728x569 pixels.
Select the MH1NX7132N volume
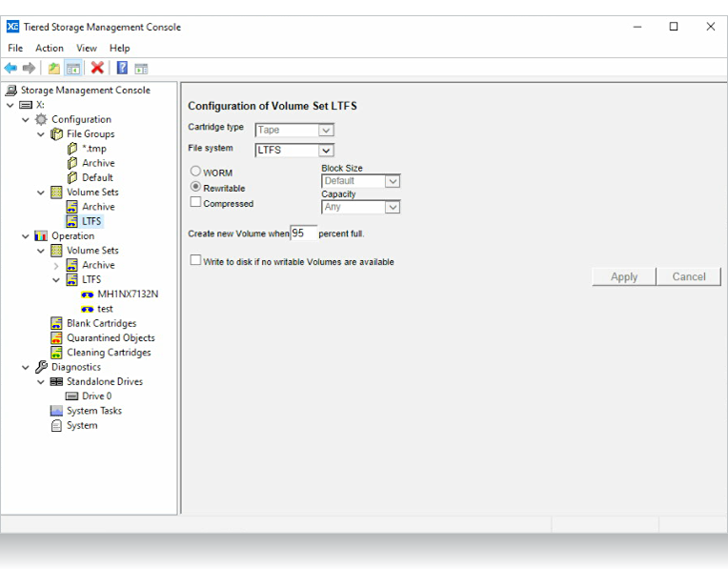tap(128, 294)
